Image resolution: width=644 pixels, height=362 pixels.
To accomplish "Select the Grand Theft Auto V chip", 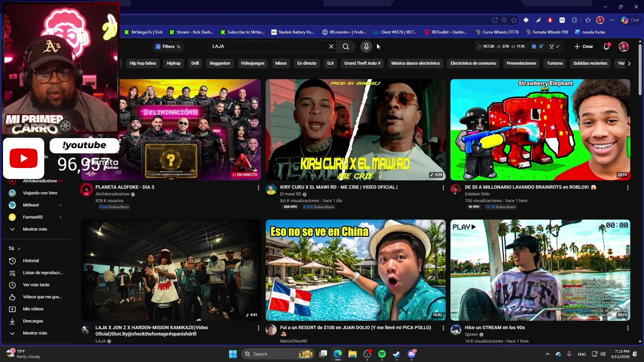I will coord(362,63).
